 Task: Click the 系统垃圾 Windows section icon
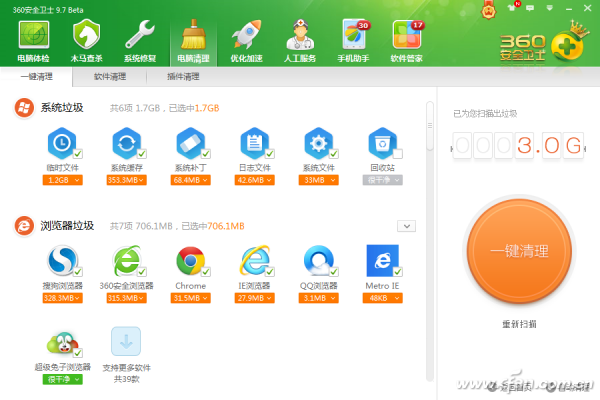tap(24, 108)
